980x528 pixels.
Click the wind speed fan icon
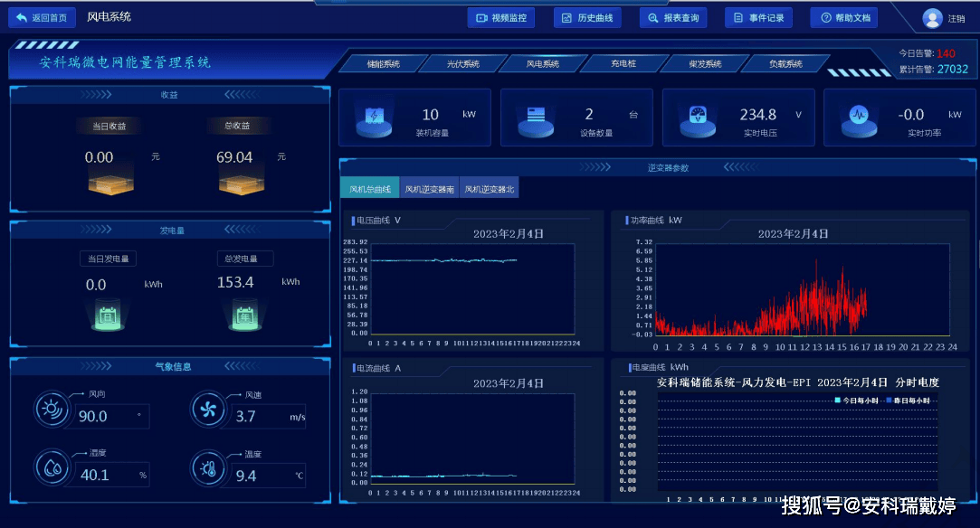[208, 410]
